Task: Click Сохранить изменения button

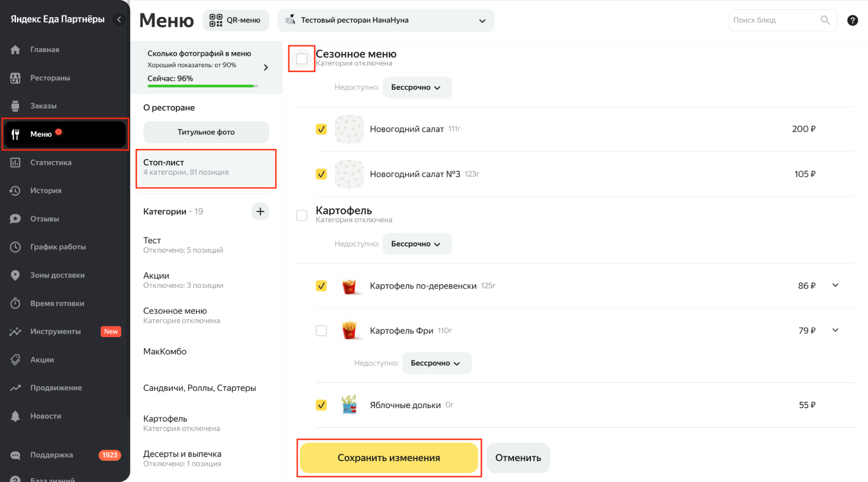Action: (x=389, y=458)
